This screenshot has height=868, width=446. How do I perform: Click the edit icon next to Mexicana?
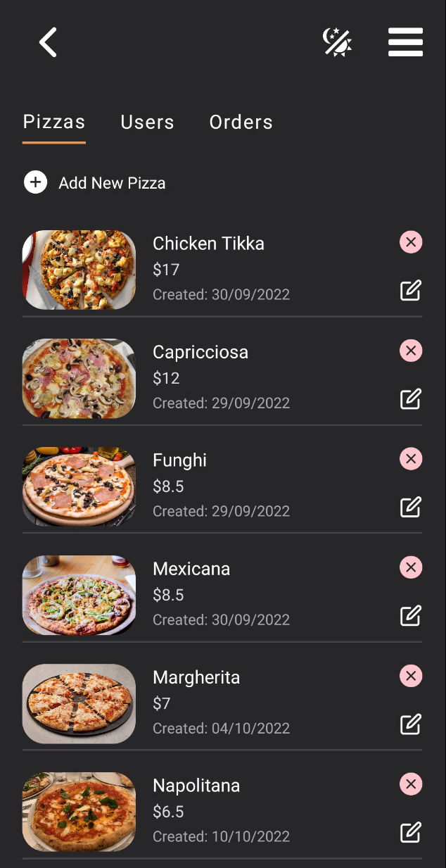411,615
